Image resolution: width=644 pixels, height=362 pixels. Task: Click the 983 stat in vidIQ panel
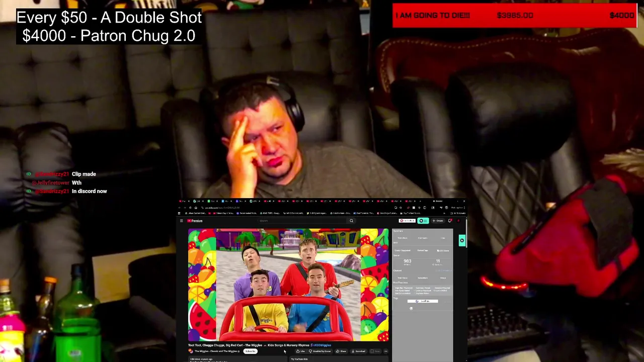point(407,261)
